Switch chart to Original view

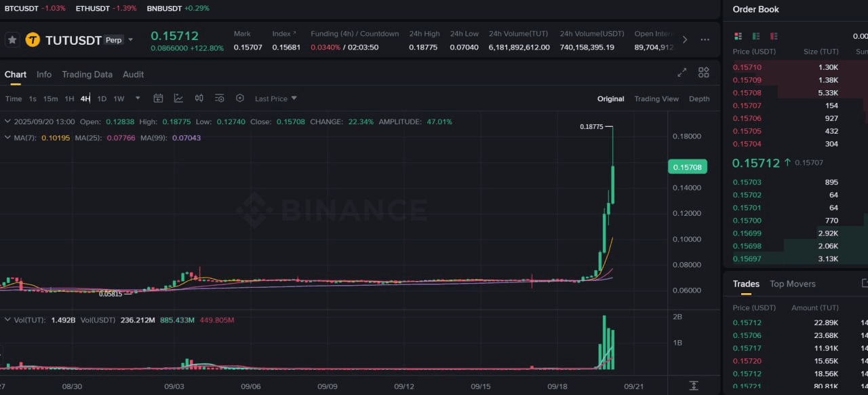611,99
